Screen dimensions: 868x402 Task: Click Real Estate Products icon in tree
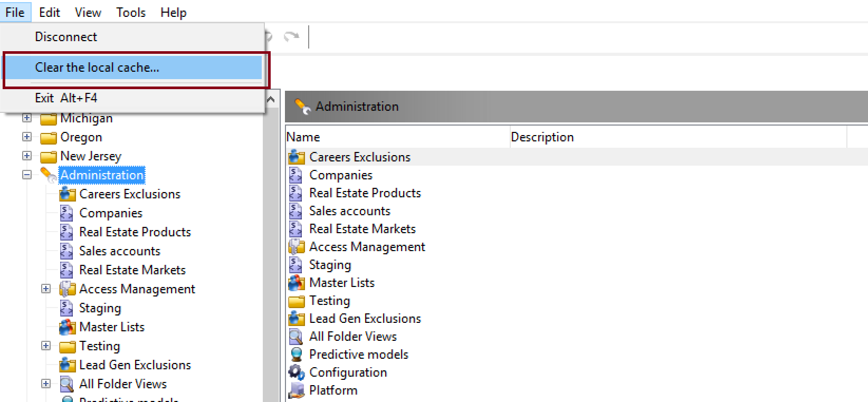pos(66,232)
